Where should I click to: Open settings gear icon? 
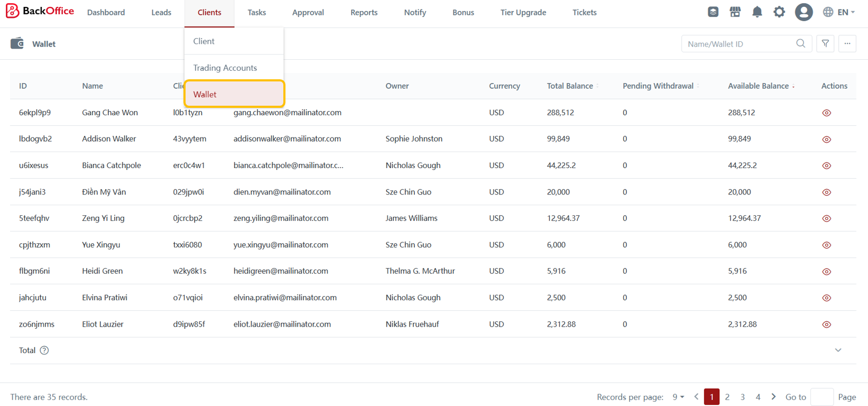pyautogui.click(x=779, y=12)
